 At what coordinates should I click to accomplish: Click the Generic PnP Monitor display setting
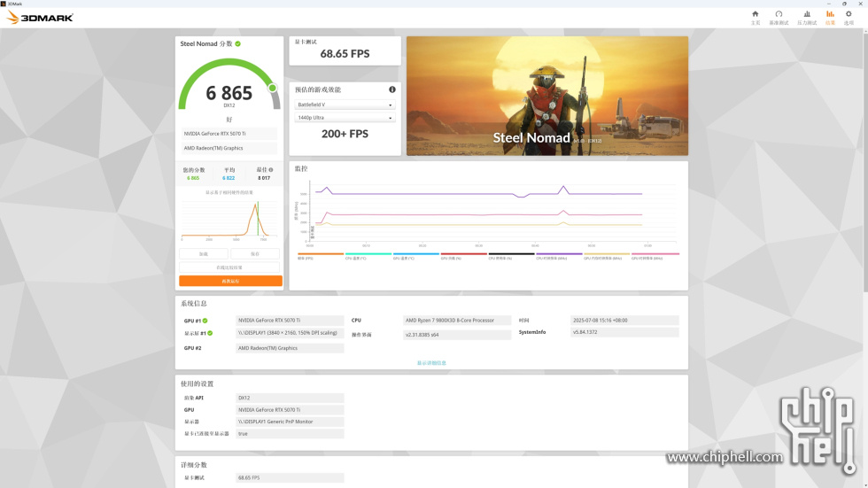(x=290, y=422)
